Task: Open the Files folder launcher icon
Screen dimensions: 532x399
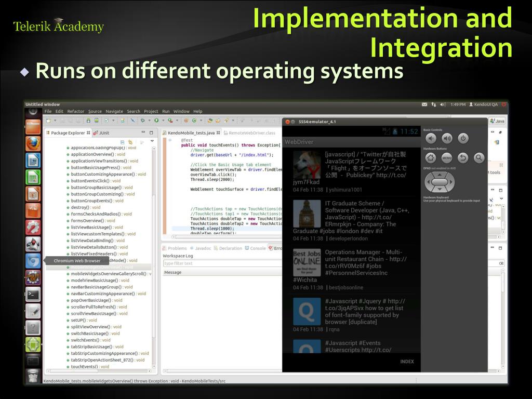Action: 33,127
